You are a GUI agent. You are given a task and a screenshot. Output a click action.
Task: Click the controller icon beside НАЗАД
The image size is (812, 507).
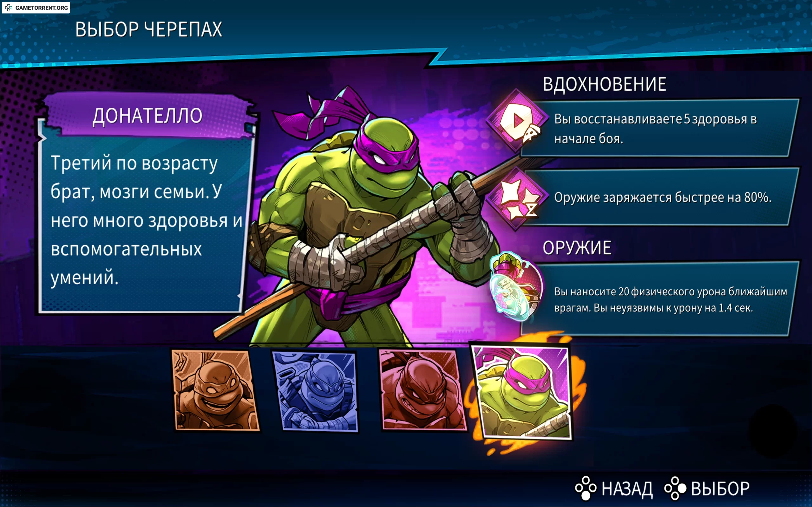(586, 488)
